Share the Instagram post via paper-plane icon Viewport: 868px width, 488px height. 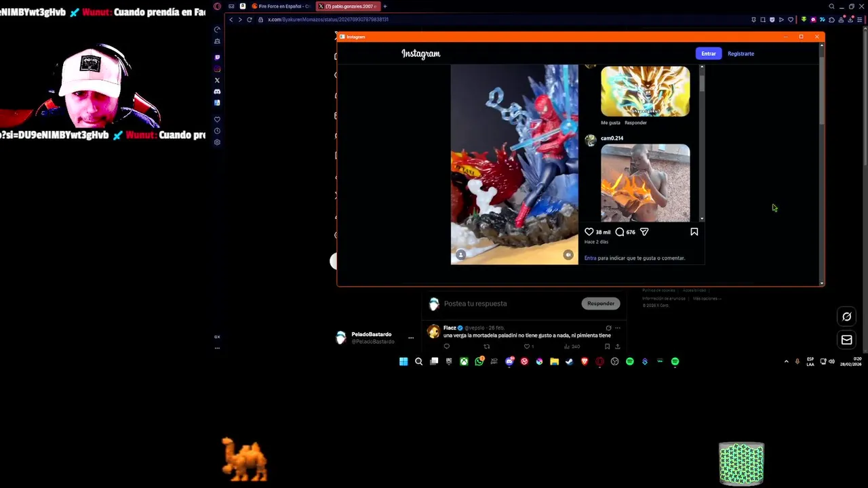click(x=644, y=232)
